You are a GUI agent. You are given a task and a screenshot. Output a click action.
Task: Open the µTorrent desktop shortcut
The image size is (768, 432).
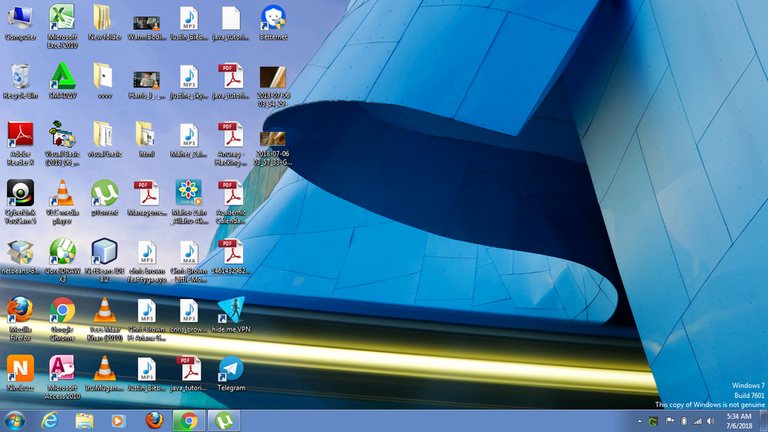point(104,192)
